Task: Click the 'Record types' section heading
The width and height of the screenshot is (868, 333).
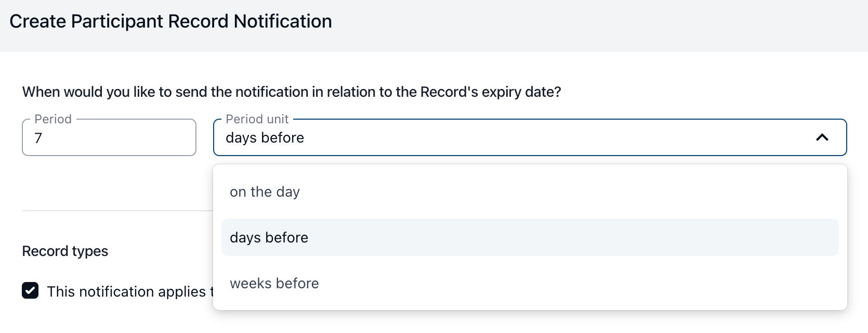Action: pyautogui.click(x=65, y=251)
